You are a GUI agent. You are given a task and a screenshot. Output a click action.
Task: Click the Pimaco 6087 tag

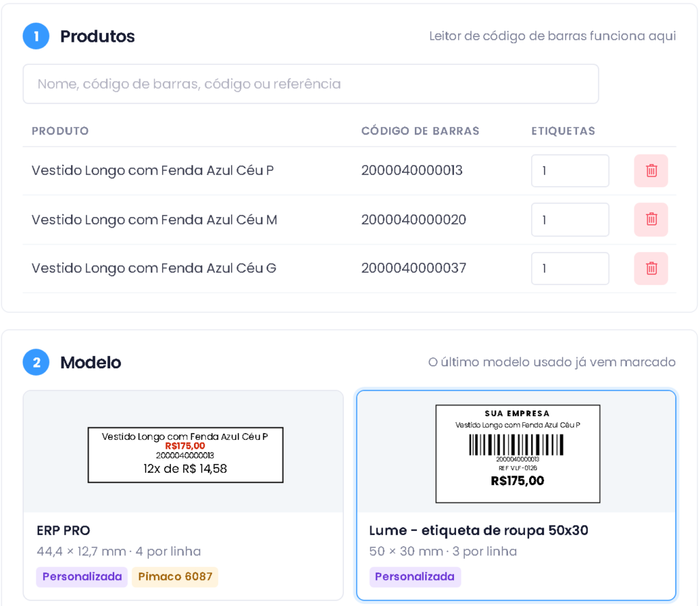175,577
